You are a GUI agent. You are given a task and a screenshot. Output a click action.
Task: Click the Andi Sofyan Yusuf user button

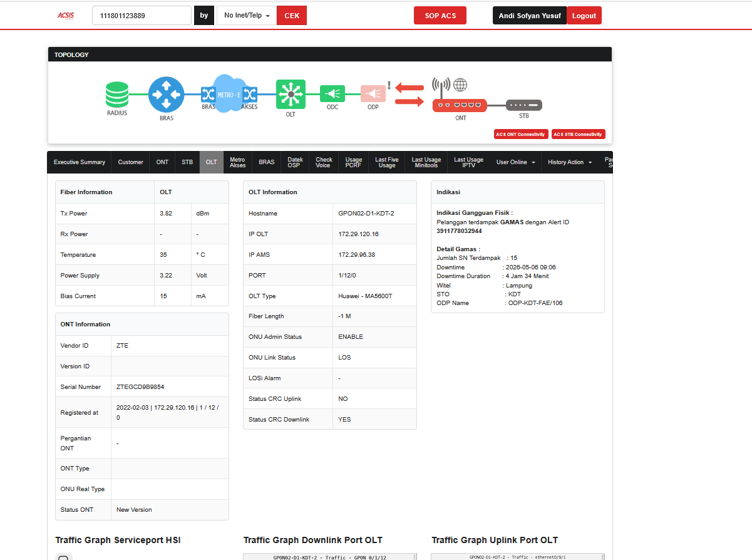click(530, 16)
